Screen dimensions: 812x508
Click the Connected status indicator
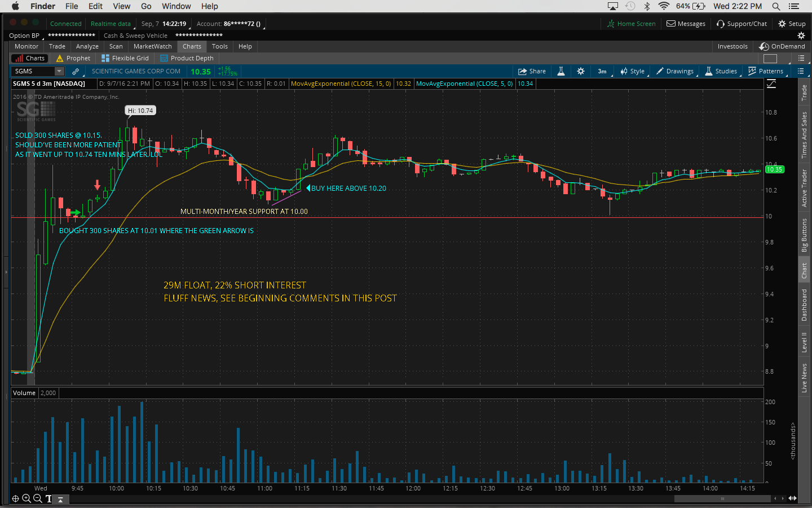tap(66, 24)
